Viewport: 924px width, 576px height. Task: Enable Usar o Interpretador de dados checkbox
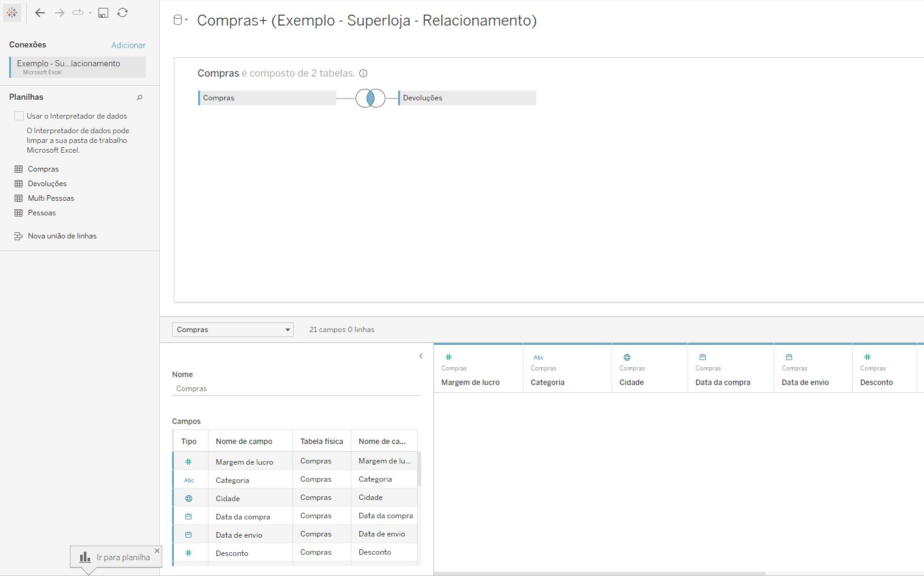(19, 116)
